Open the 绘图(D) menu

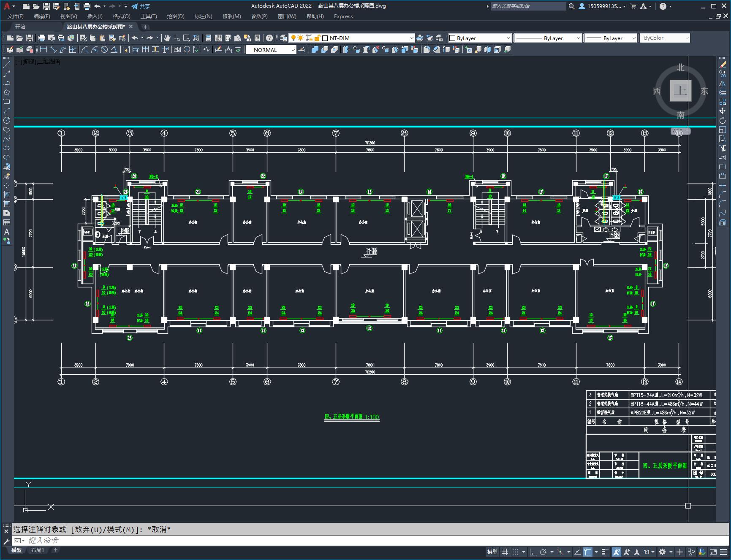pos(176,16)
